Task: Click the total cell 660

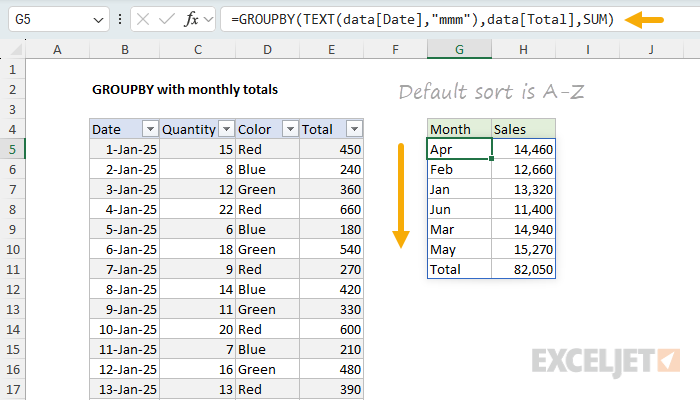Action: (x=331, y=209)
